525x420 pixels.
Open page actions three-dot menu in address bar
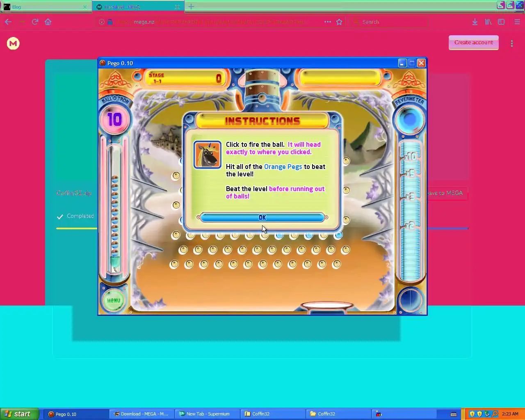pyautogui.click(x=327, y=22)
